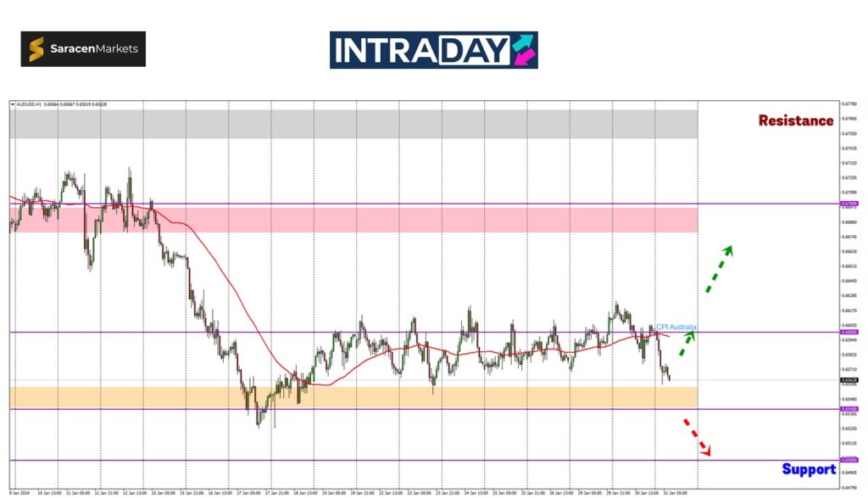868x498 pixels.
Task: Click the red dashed down arrow
Action: click(x=696, y=437)
